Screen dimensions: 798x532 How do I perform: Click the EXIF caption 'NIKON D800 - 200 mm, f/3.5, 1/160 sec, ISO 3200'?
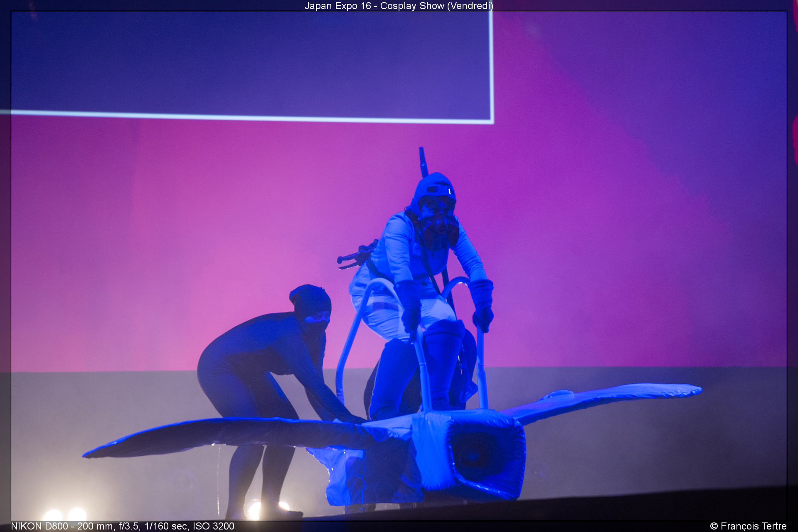[123, 526]
